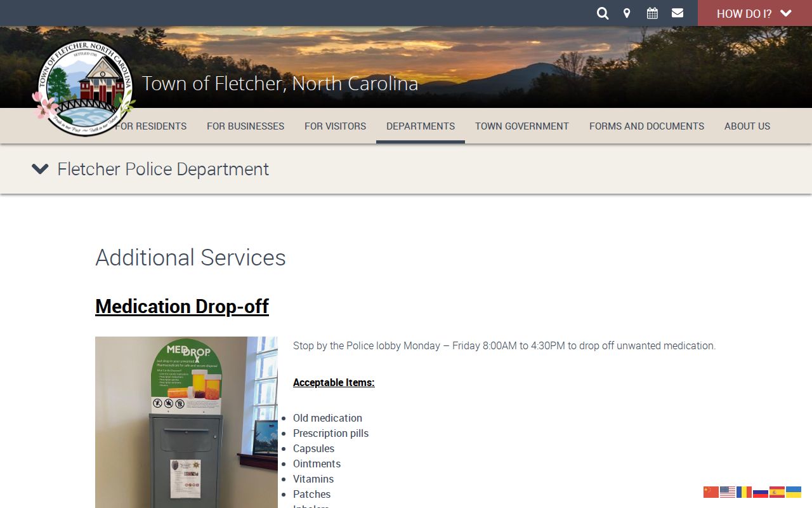Select the Russian flag language icon
812x508 pixels.
pos(761,492)
